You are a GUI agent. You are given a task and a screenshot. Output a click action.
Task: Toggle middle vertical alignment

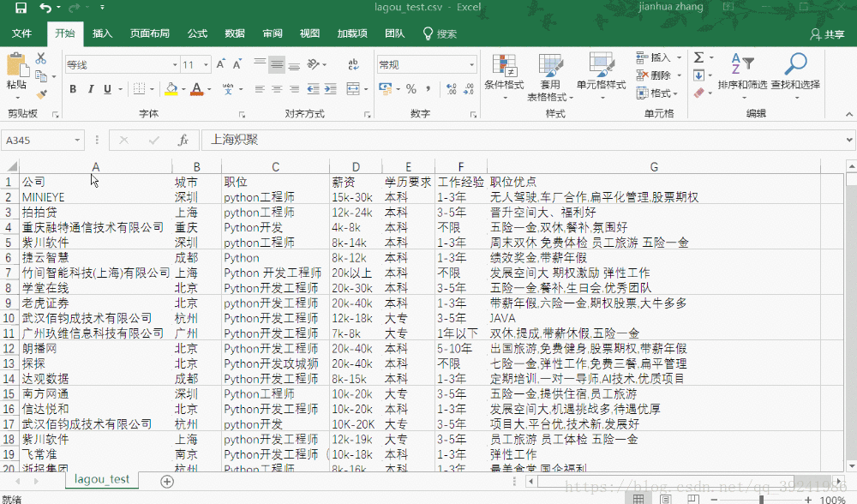pyautogui.click(x=277, y=65)
